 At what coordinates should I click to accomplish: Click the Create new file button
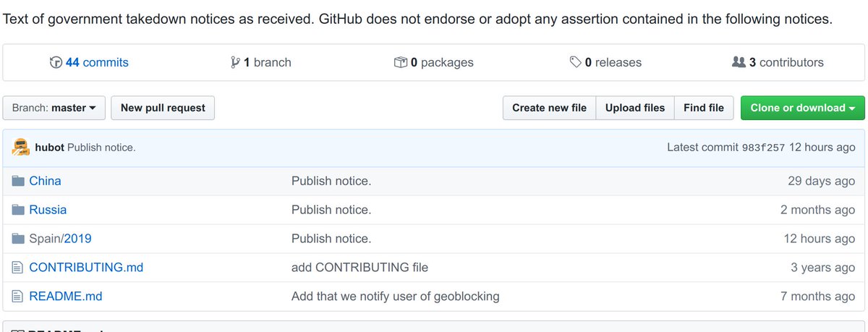549,108
